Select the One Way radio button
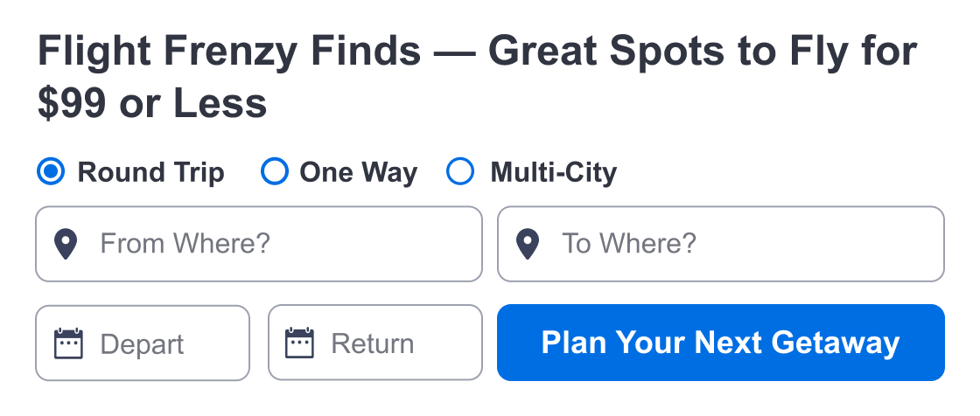The height and width of the screenshot is (416, 980). coord(275,171)
